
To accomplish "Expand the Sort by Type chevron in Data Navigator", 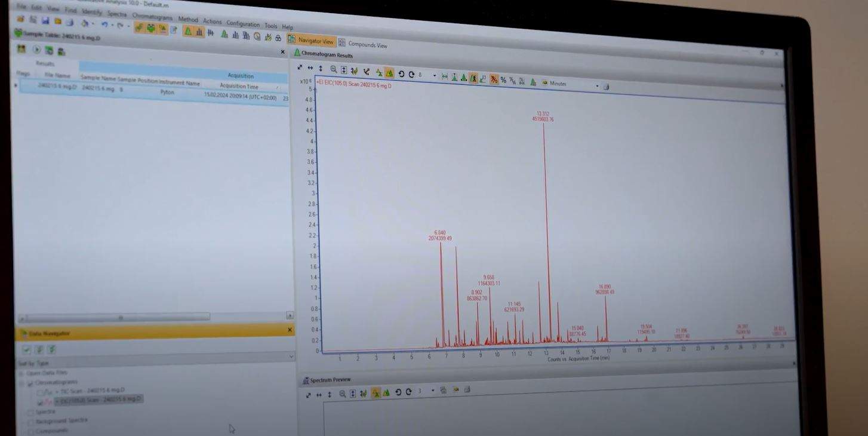I will (x=291, y=357).
